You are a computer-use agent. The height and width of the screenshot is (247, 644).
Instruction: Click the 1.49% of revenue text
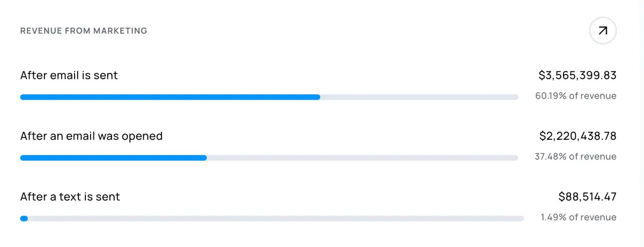tap(579, 217)
